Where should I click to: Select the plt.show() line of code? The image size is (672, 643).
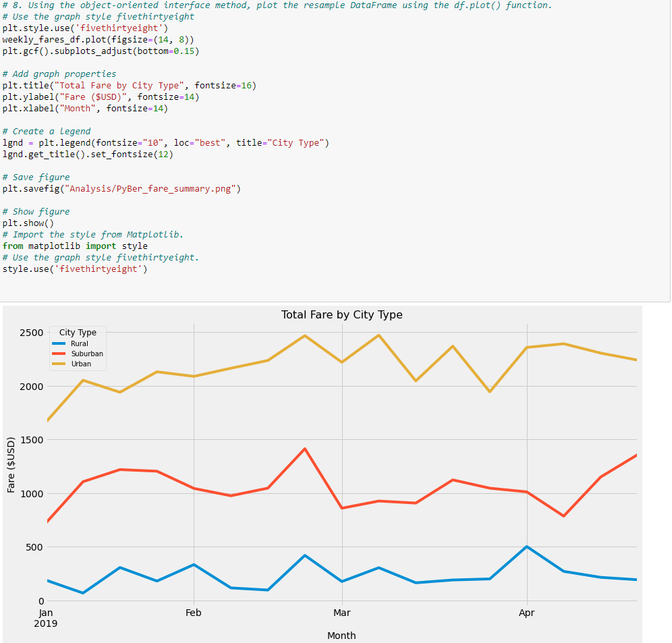[x=26, y=223]
